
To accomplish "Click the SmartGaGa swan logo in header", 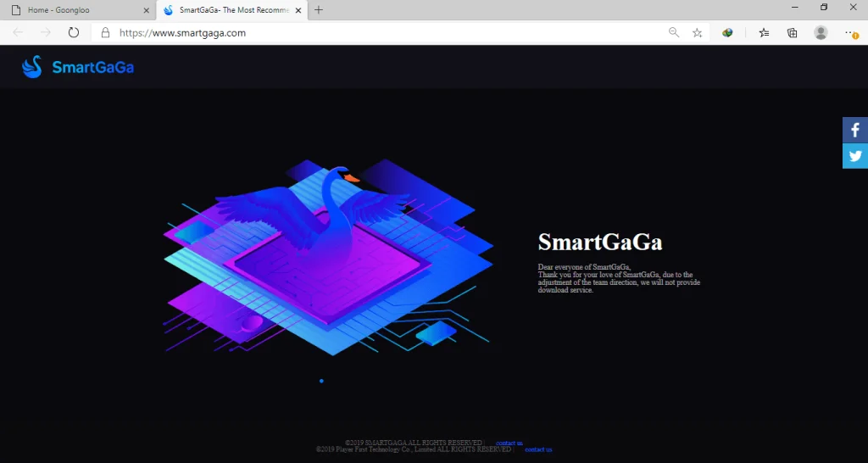I will point(77,67).
